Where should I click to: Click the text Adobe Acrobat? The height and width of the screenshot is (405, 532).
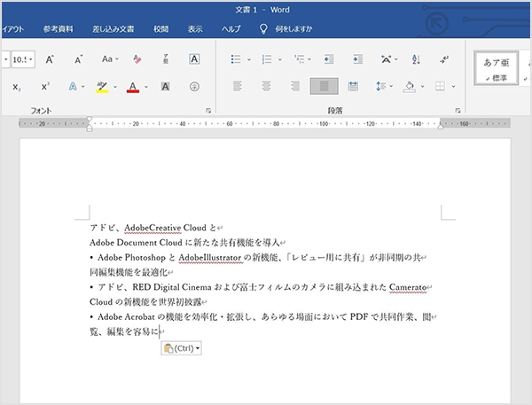[126, 316]
